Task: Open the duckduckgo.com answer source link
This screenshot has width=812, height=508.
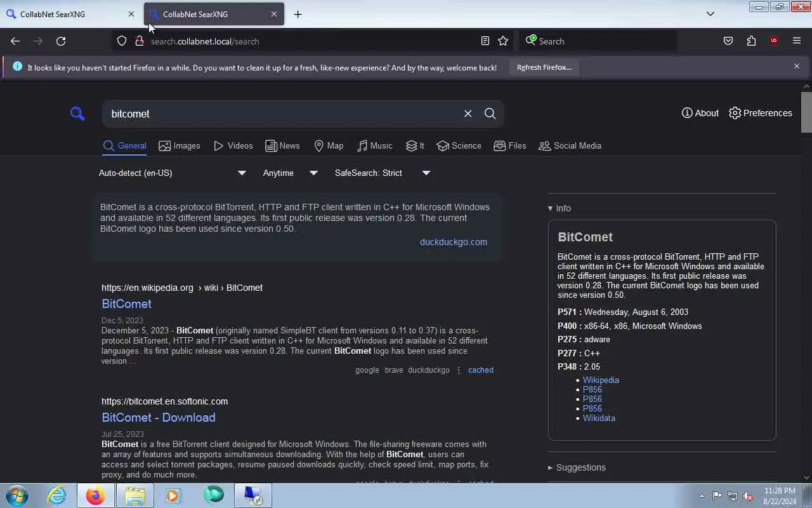Action: coord(454,242)
